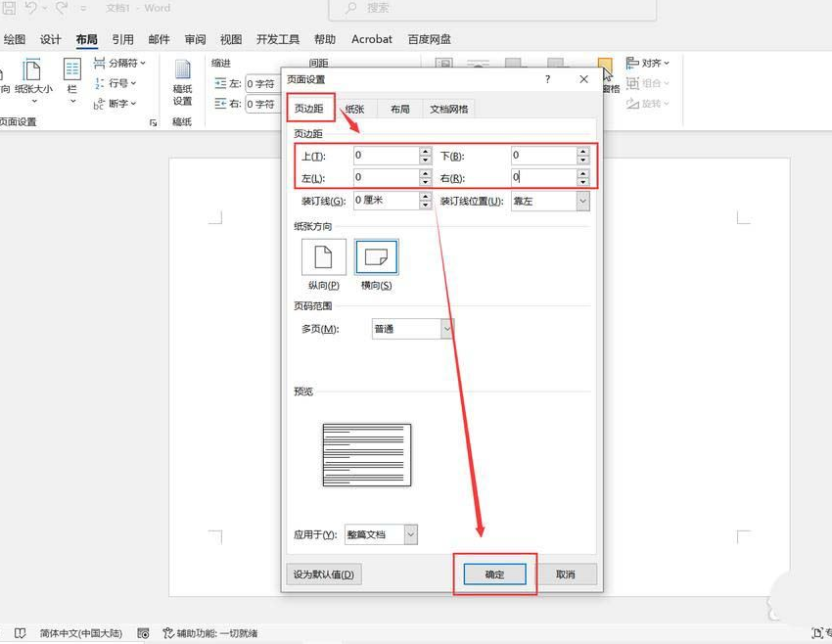Click the macro recording icon in status bar
832x644 pixels.
[143, 633]
